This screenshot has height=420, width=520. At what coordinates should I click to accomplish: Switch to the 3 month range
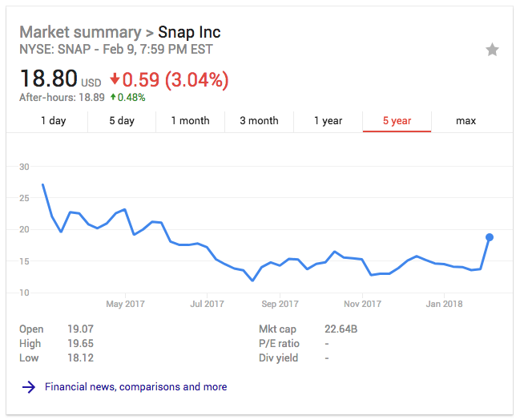pos(259,121)
